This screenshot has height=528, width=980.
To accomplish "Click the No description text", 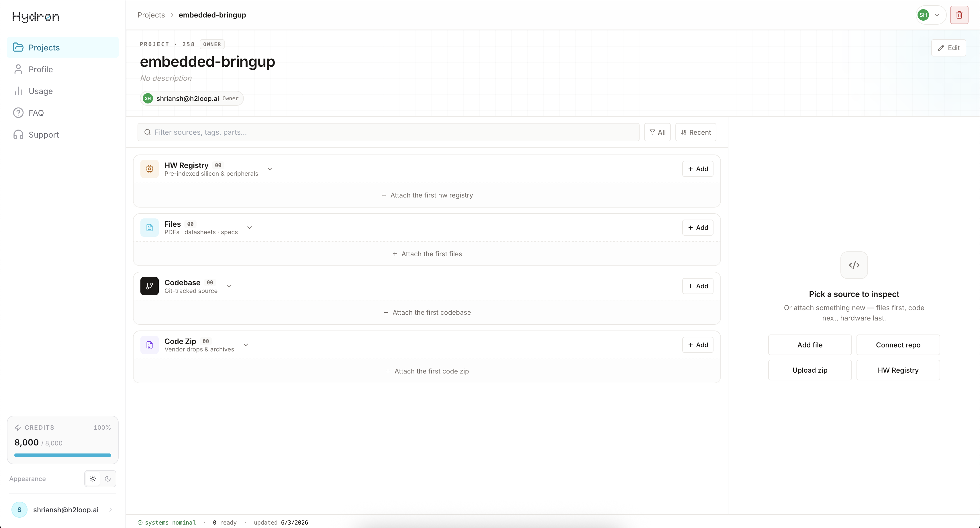I will click(x=166, y=78).
